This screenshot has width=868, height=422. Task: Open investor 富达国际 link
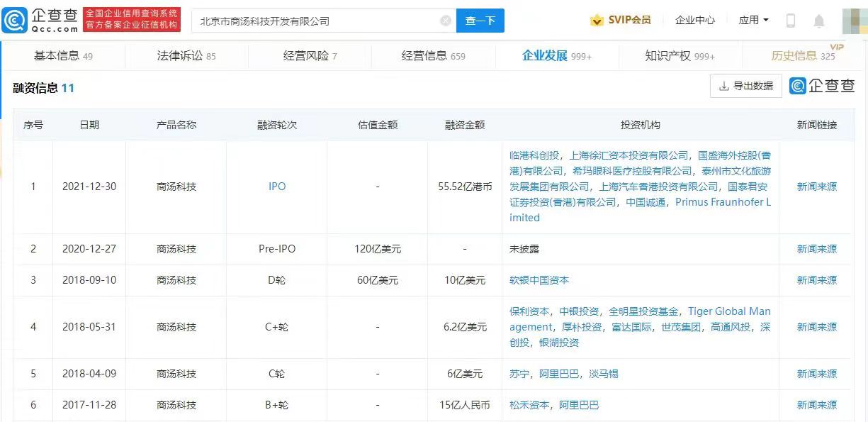point(631,327)
